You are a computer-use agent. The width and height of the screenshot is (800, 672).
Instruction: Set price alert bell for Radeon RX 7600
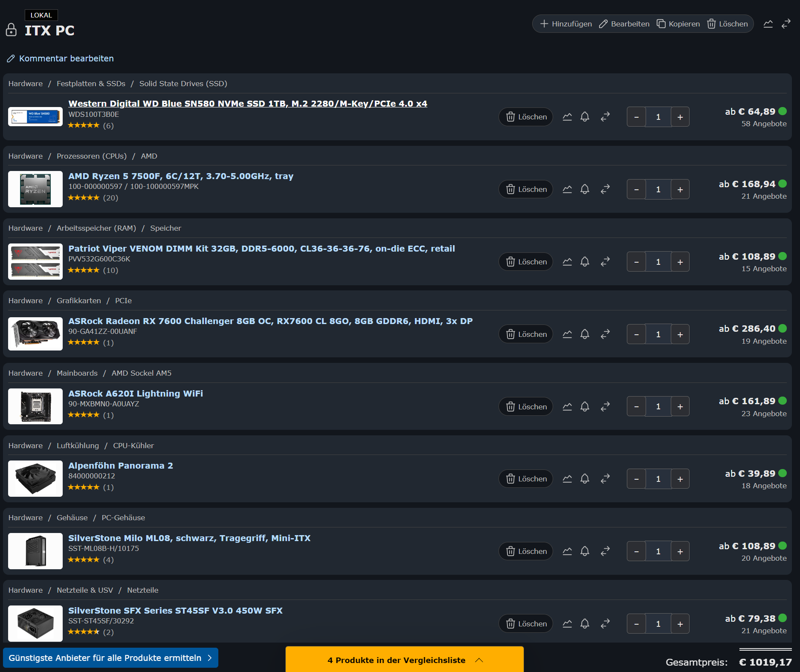click(585, 334)
